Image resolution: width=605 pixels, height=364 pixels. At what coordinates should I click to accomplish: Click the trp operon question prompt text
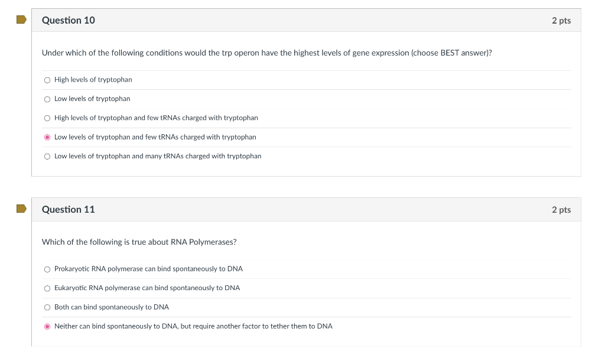(x=266, y=53)
